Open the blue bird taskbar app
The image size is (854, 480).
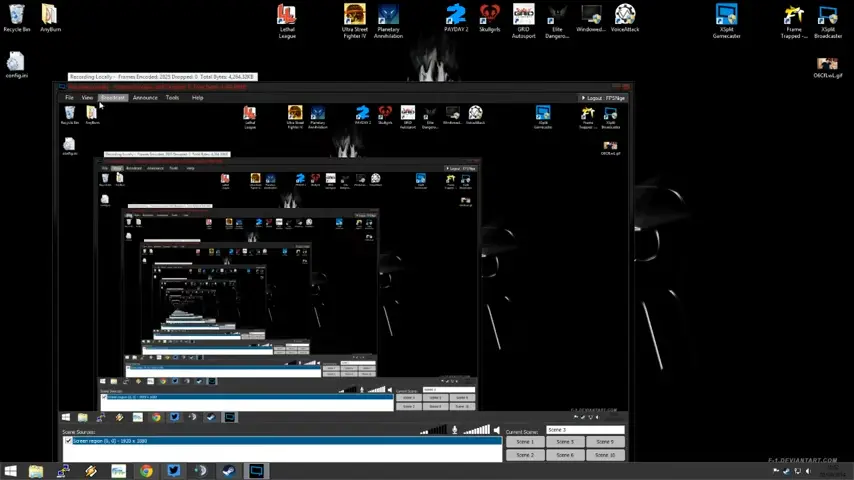coord(174,471)
